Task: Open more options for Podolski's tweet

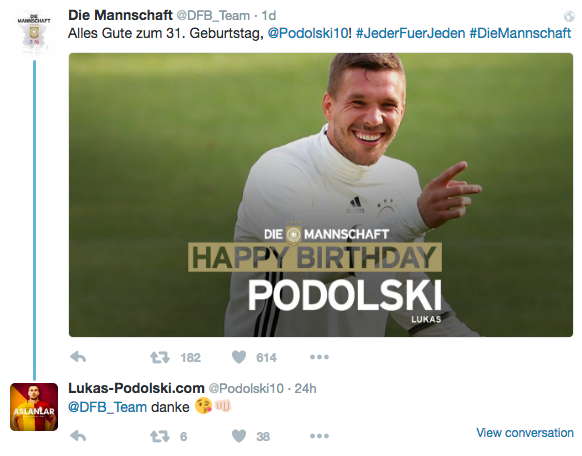Action: click(319, 436)
